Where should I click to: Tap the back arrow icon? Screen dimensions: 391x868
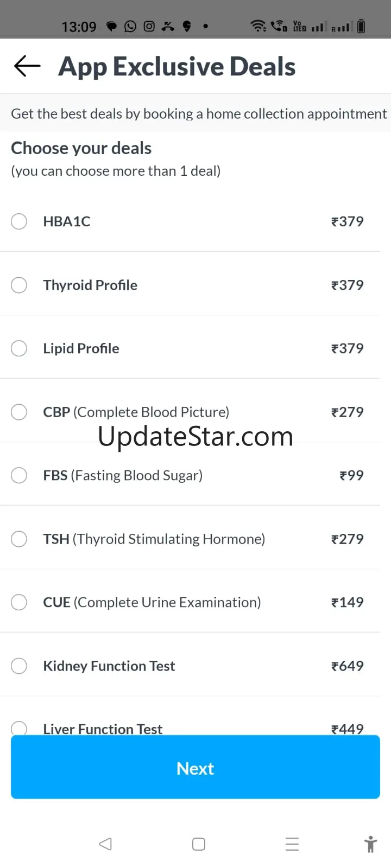click(27, 66)
